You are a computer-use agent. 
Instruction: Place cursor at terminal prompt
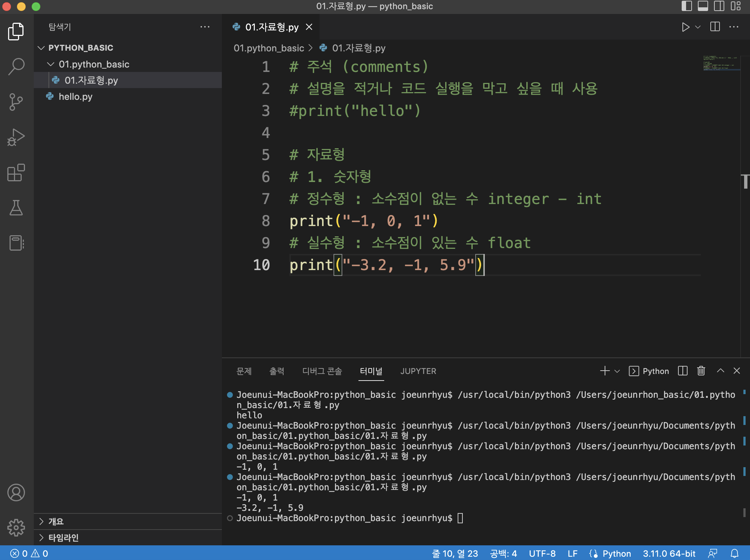tap(460, 518)
